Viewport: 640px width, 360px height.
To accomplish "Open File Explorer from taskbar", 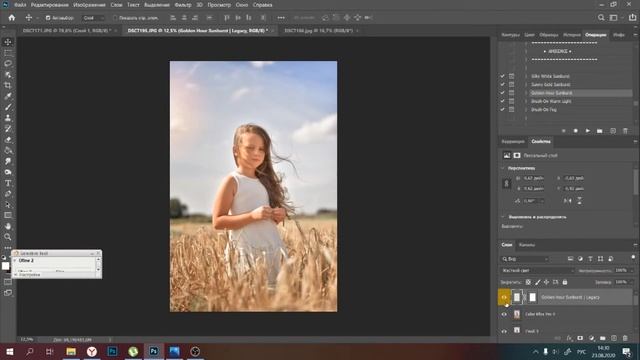I will tap(71, 351).
